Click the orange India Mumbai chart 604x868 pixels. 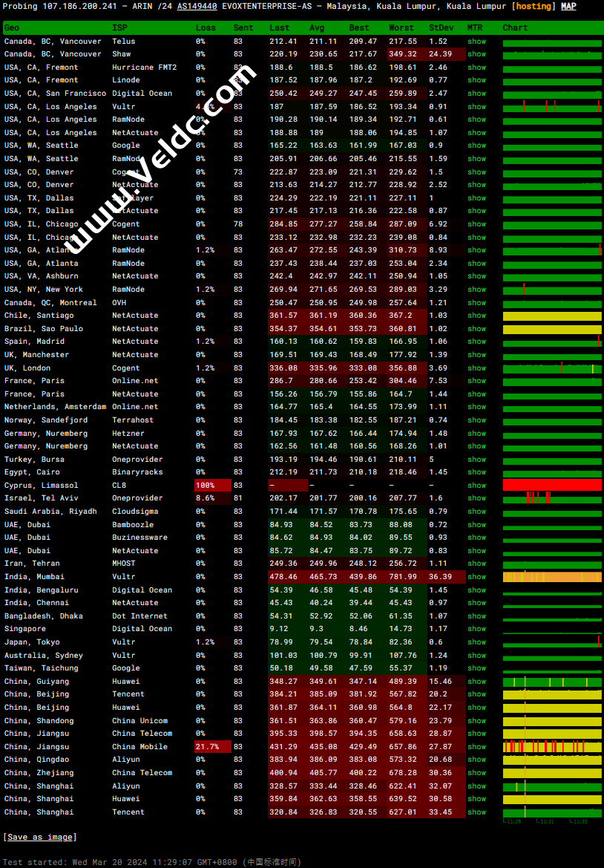tap(552, 576)
